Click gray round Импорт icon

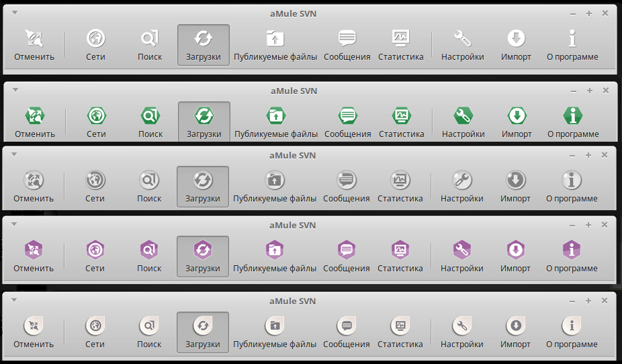(515, 180)
